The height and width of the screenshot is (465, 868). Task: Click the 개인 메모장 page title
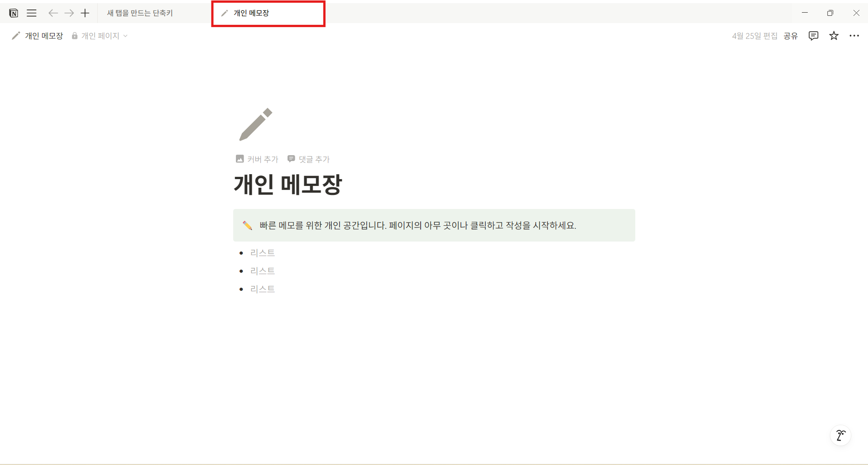[x=288, y=185]
